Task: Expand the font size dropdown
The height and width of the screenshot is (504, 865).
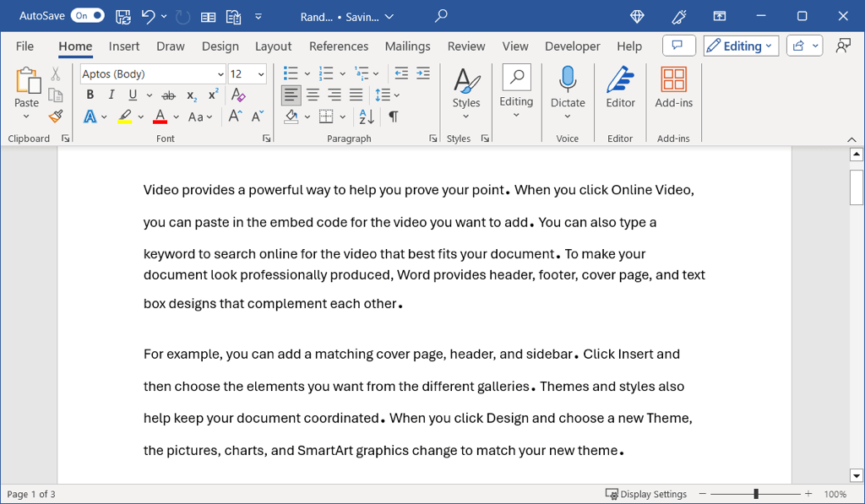Action: 261,74
